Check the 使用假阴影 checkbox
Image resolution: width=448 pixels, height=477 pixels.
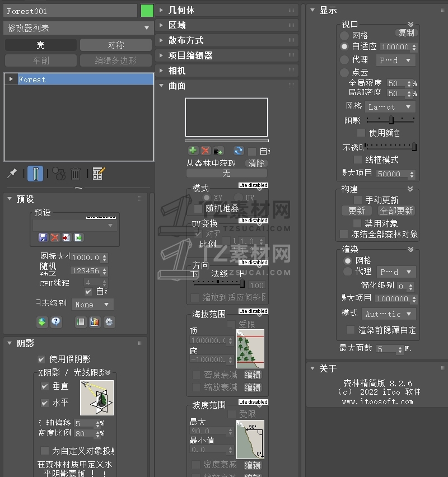tap(41, 359)
